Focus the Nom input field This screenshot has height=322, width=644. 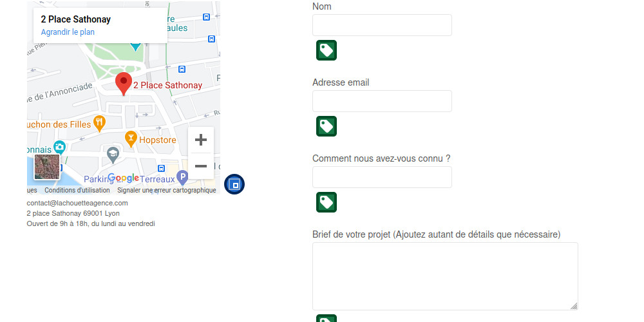coord(382,25)
